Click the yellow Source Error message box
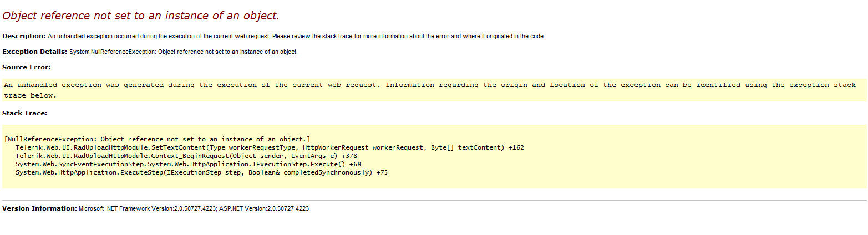Viewport: 868px width, 235px height. pos(430,90)
